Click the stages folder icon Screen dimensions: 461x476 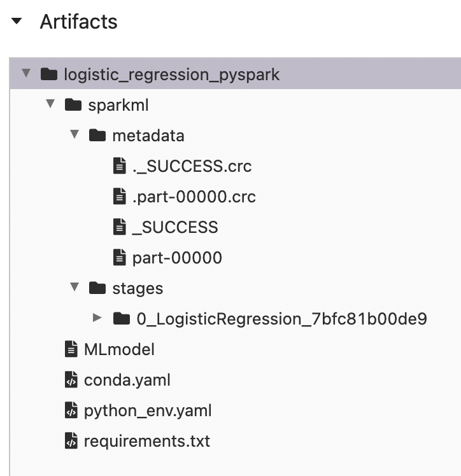tap(97, 288)
